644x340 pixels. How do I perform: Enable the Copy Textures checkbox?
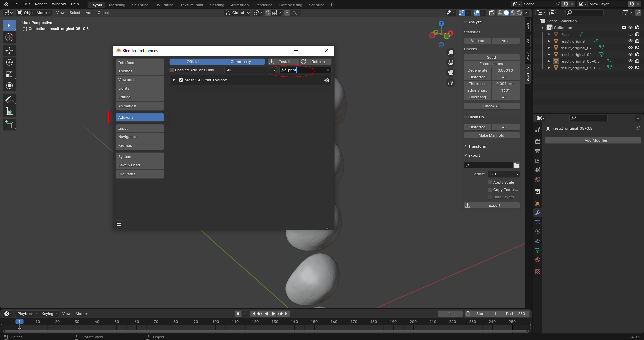490,190
